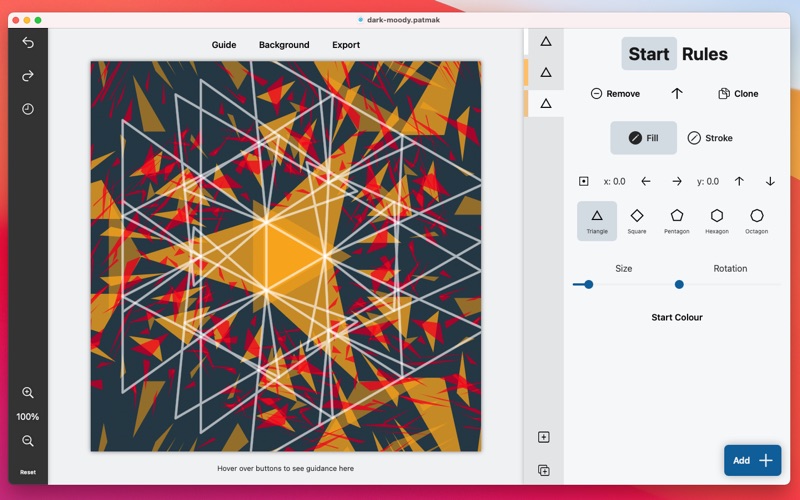
Task: Click the Rotation slider handle
Action: click(x=679, y=284)
